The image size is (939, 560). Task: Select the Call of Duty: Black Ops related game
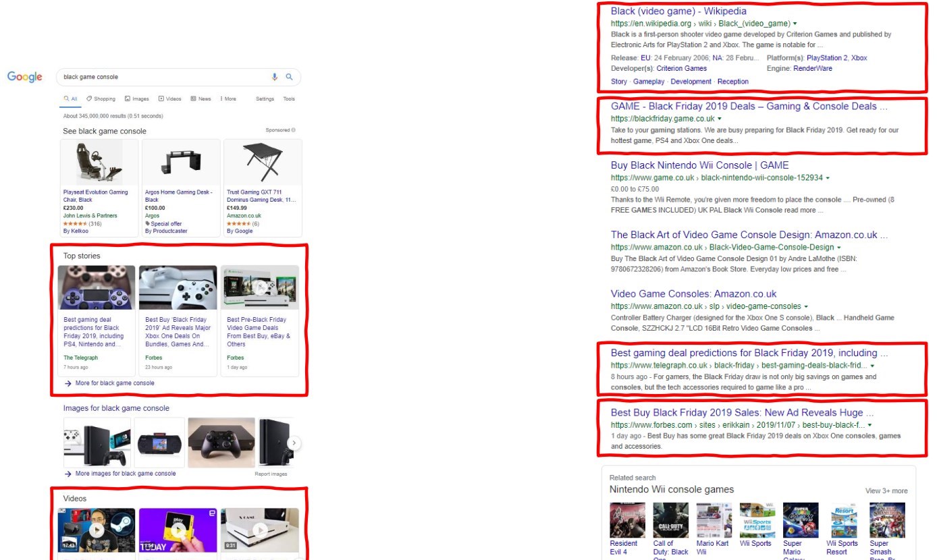coord(671,530)
